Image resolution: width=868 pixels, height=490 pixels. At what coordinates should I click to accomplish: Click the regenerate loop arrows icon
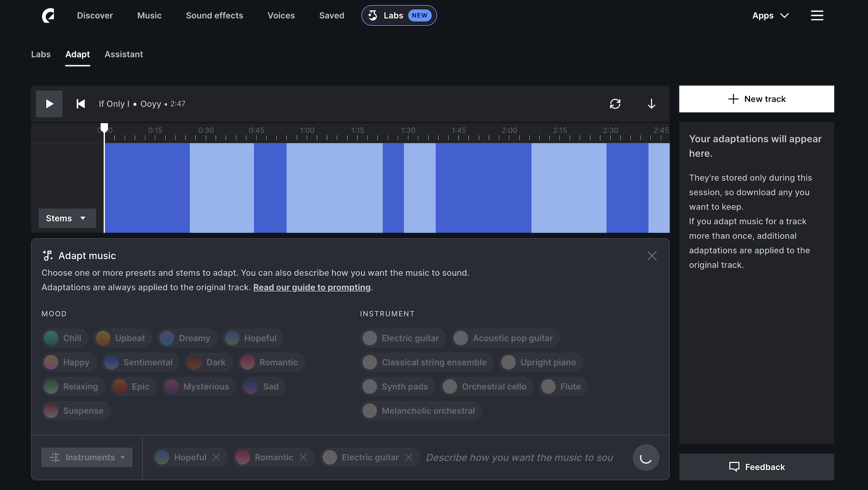click(615, 104)
